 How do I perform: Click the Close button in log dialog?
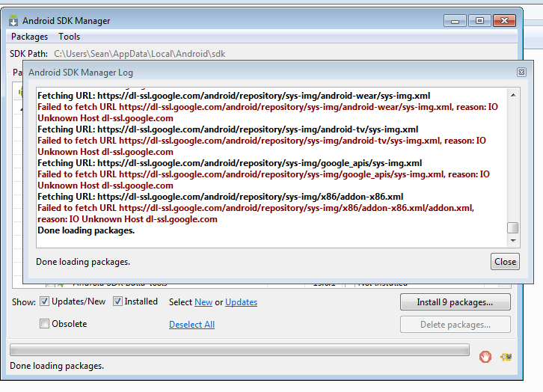pos(505,261)
